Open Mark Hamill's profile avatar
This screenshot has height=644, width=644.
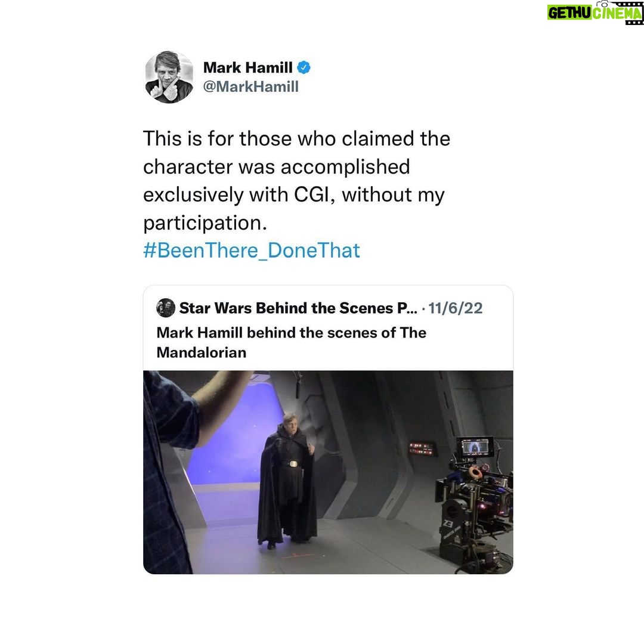[x=169, y=77]
